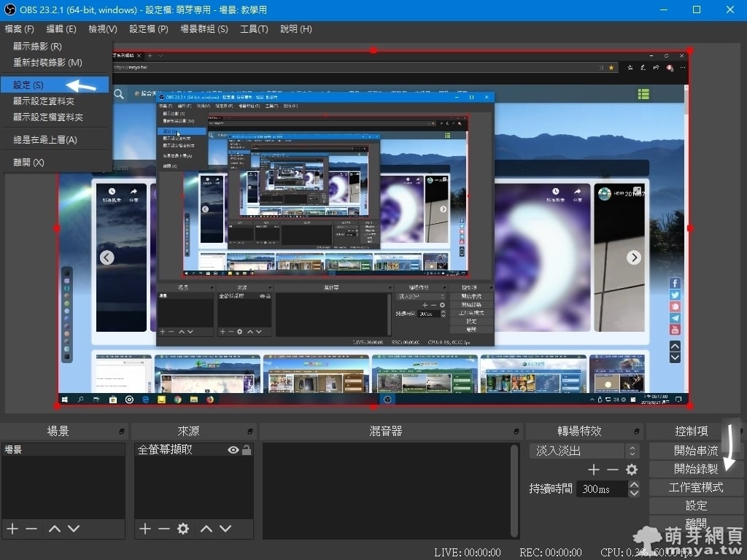Click the mixer panel vertical scrollbar

tap(514, 490)
